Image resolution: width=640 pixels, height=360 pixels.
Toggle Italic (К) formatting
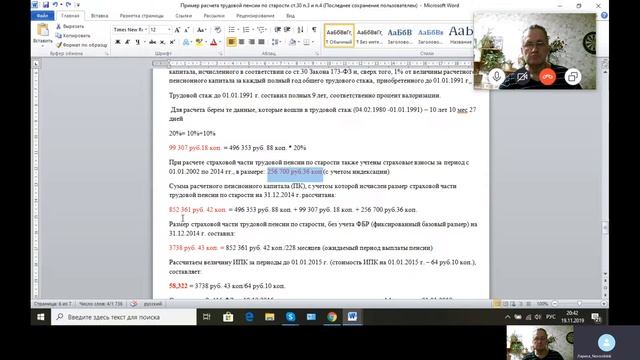coord(127,42)
